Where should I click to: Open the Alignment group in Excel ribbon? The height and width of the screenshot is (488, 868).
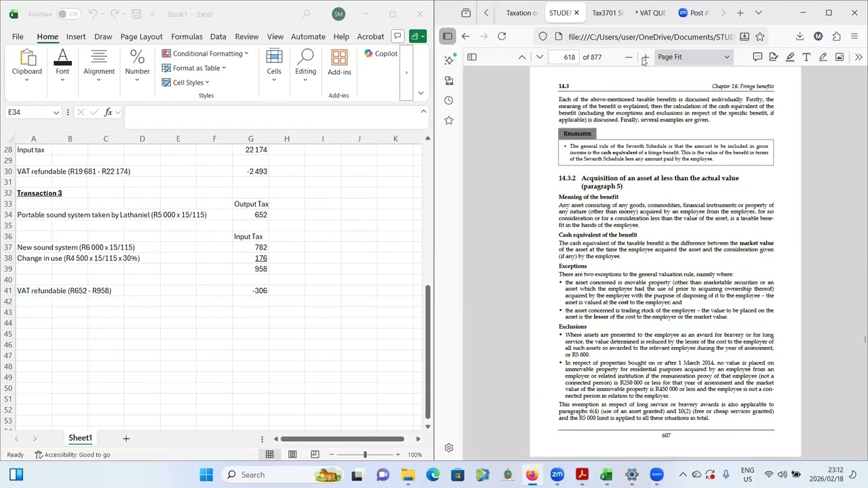pyautogui.click(x=99, y=65)
